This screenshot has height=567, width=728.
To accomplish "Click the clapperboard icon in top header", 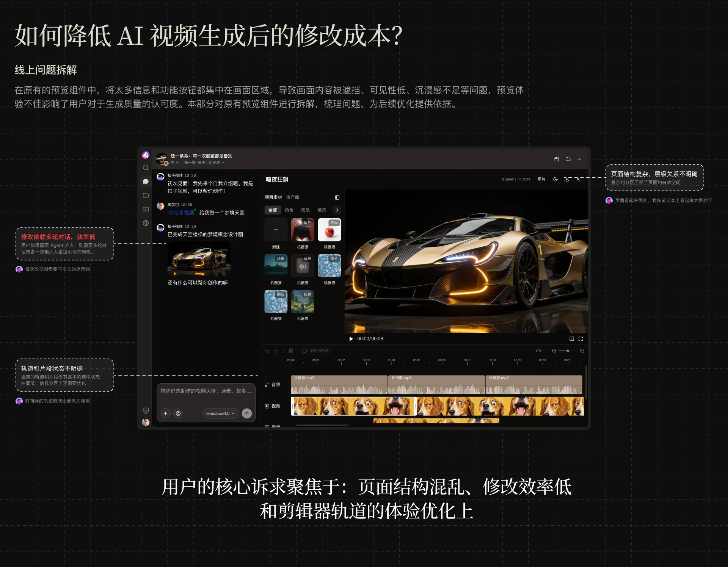I will [x=557, y=159].
